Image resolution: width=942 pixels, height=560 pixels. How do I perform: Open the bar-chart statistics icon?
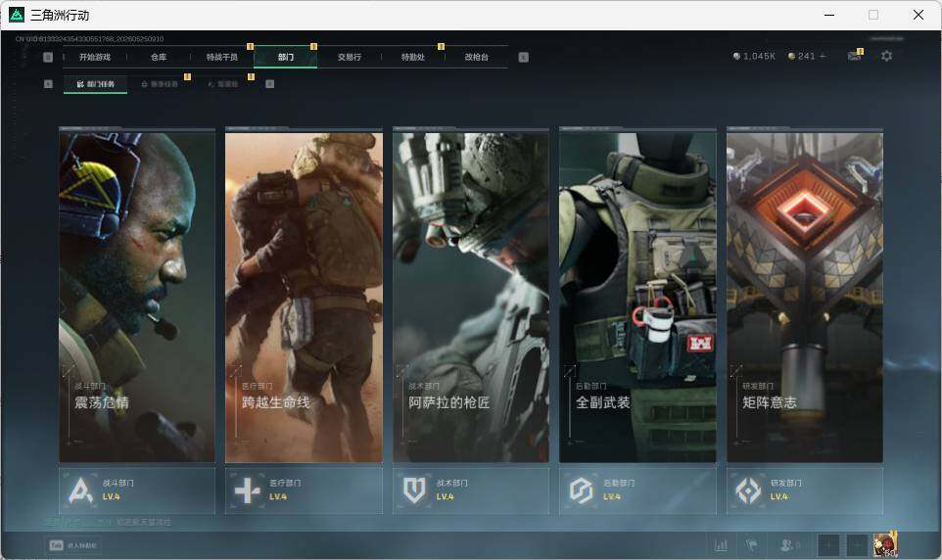pyautogui.click(x=721, y=545)
